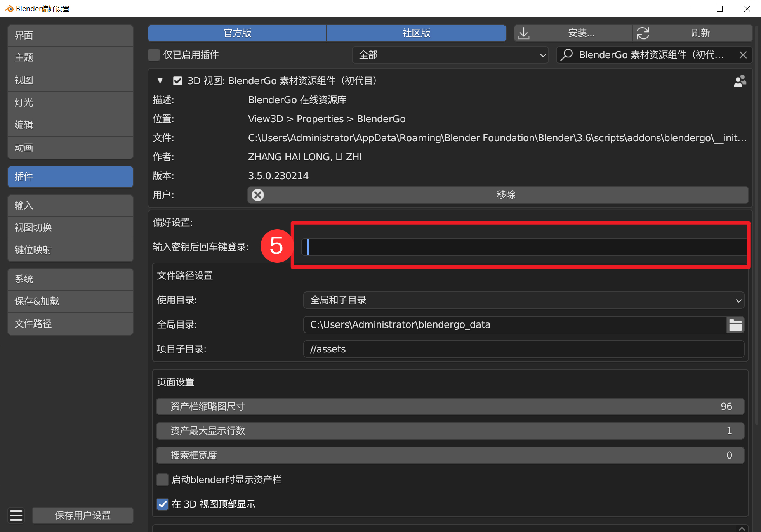Click the location text View3D > Properties > BlenderGo

327,119
